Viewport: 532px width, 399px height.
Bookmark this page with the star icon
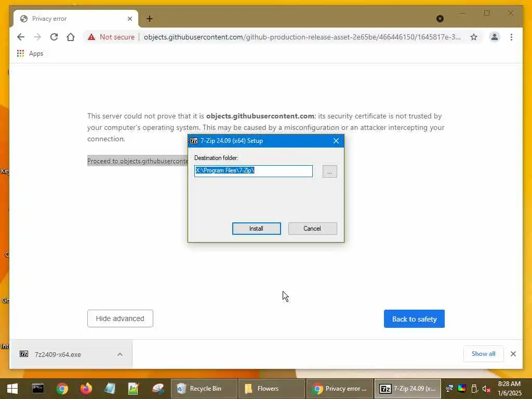pos(474,37)
